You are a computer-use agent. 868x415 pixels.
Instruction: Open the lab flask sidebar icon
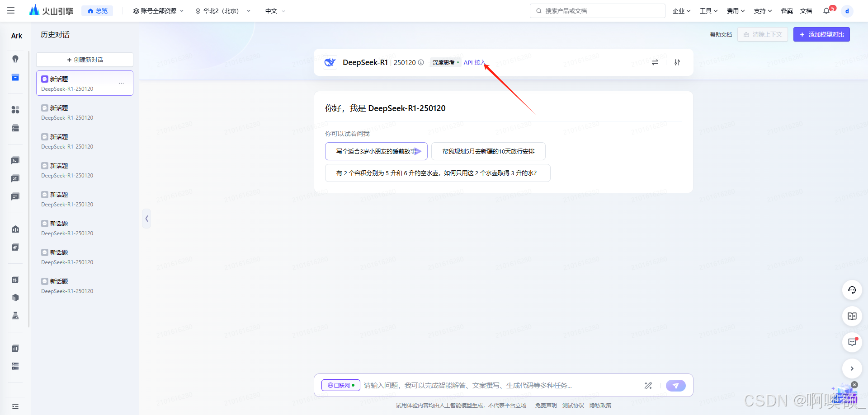pyautogui.click(x=15, y=316)
